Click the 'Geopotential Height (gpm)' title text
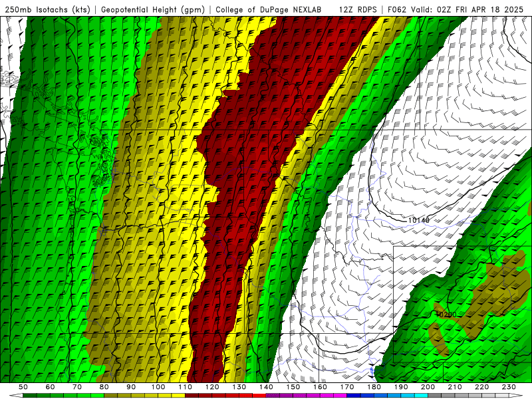532x399 pixels. (x=153, y=10)
